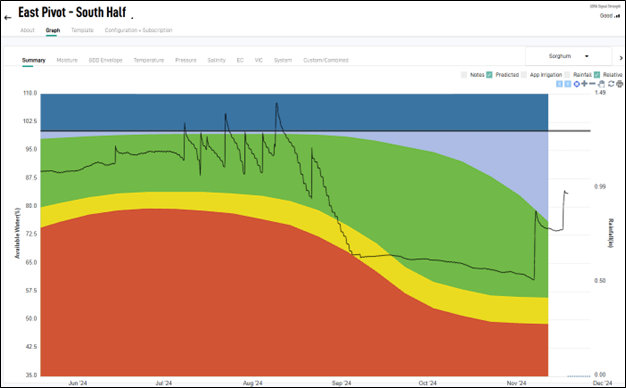Switch to the Moisture tab
626x388 pixels.
pos(67,60)
